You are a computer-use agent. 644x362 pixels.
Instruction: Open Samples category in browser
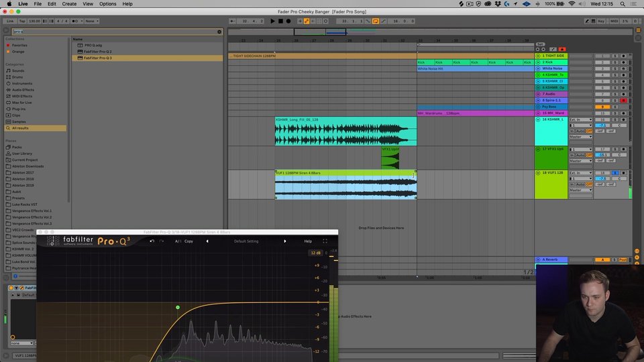point(19,122)
